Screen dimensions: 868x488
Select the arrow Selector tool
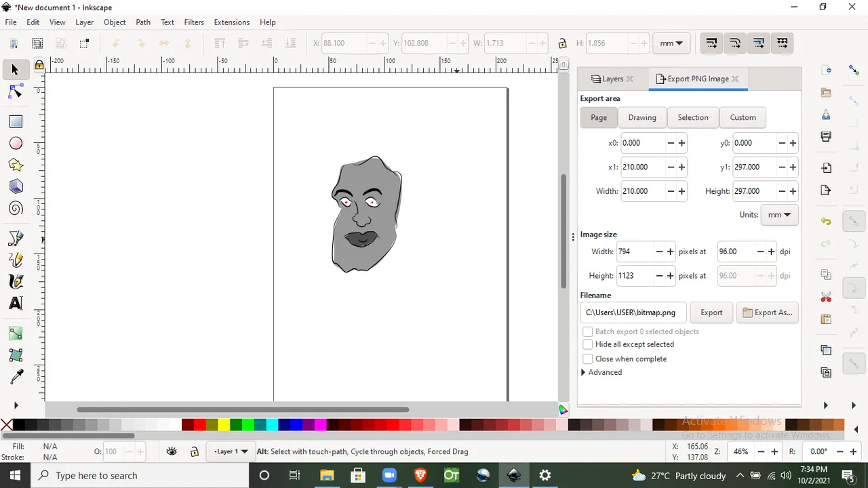pos(16,70)
